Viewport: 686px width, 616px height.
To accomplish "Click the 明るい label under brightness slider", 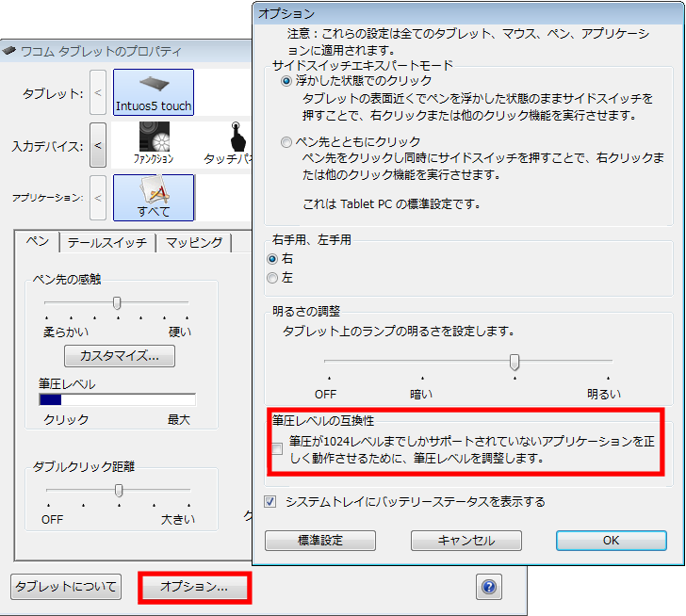I will pos(604,395).
